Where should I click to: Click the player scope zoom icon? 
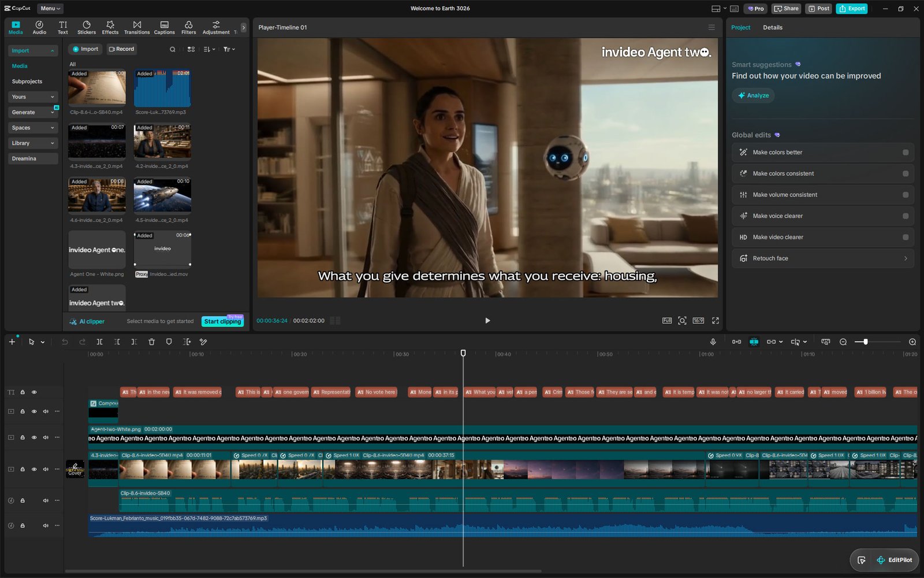(x=682, y=320)
